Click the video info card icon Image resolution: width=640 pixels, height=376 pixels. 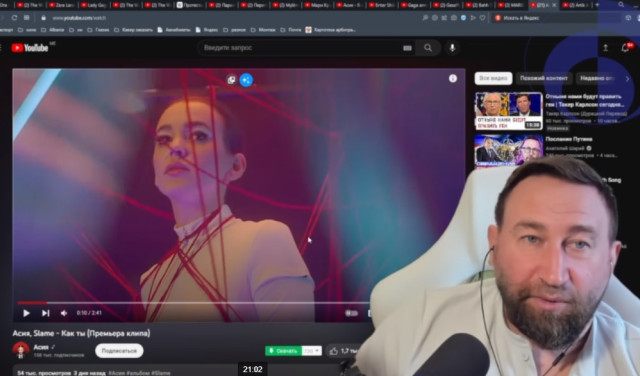tap(453, 78)
